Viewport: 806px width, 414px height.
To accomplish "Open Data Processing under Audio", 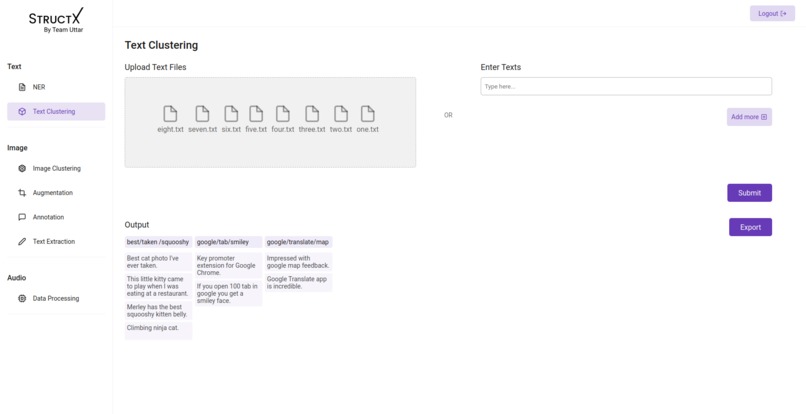I will 56,298.
